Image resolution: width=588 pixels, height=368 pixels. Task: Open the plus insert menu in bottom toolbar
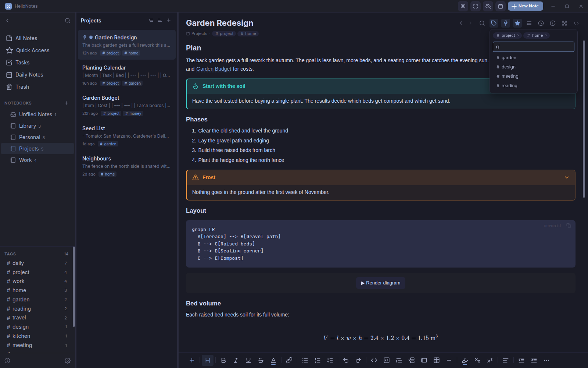192,360
